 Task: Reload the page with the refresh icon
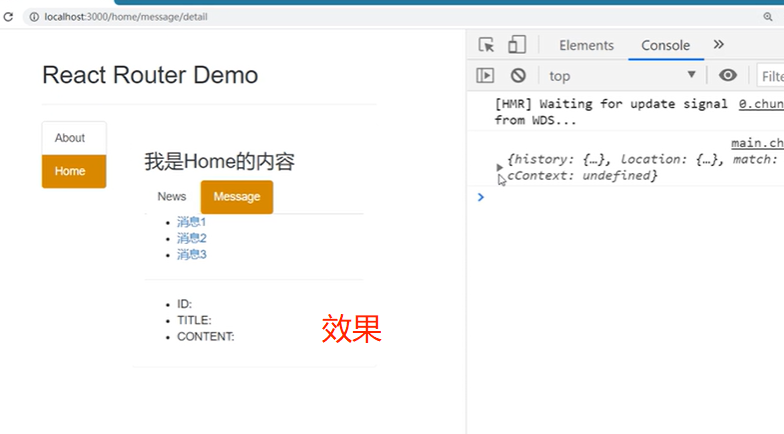[x=8, y=17]
